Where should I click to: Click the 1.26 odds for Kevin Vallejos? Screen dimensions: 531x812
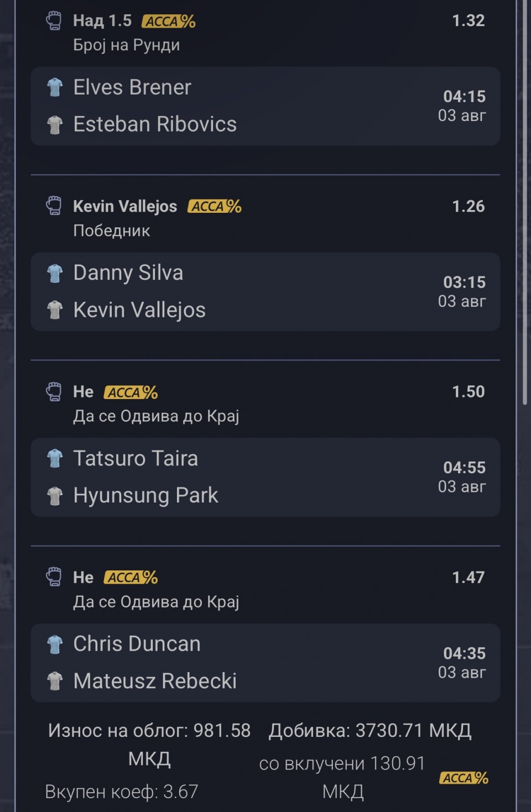point(468,206)
